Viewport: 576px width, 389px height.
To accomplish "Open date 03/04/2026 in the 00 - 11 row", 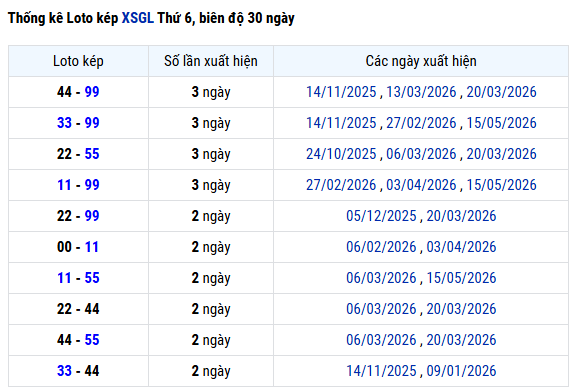I will coord(461,247).
